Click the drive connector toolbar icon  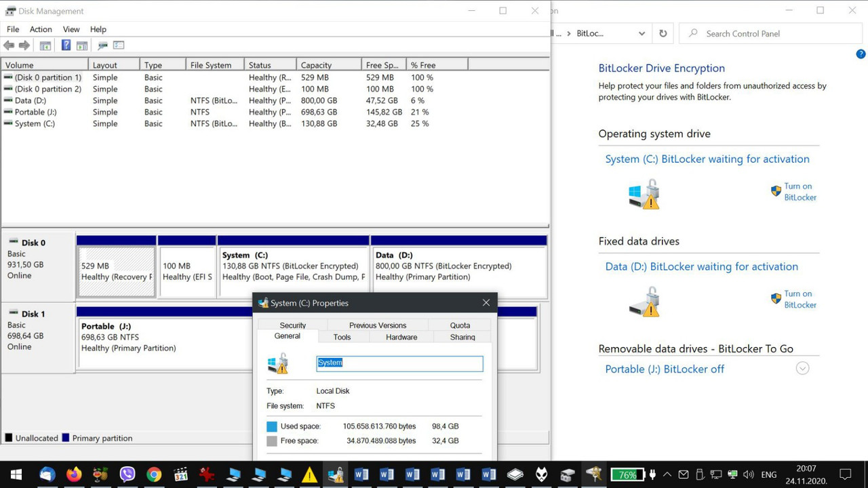tap(103, 45)
